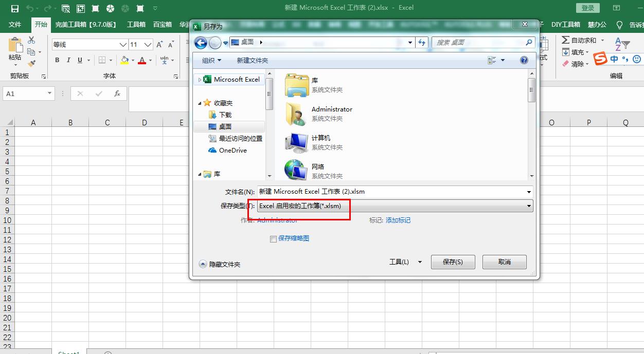644x354 pixels.
Task: Toggle Bold formatting in the font group
Action: [x=57, y=60]
